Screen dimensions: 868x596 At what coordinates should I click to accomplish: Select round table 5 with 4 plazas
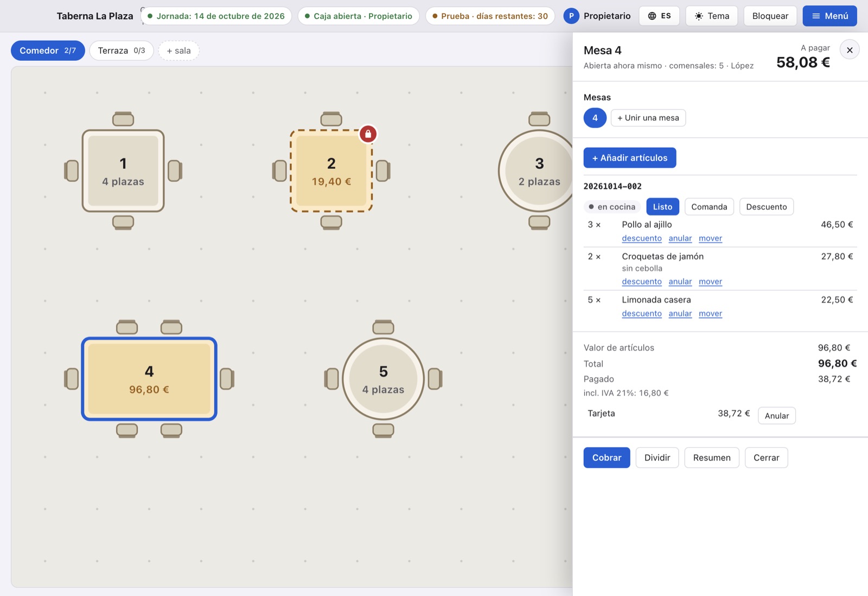click(x=383, y=379)
